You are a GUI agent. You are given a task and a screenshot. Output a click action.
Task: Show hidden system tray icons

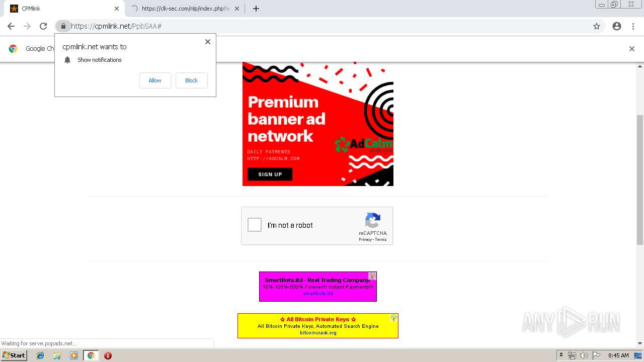[x=561, y=355]
